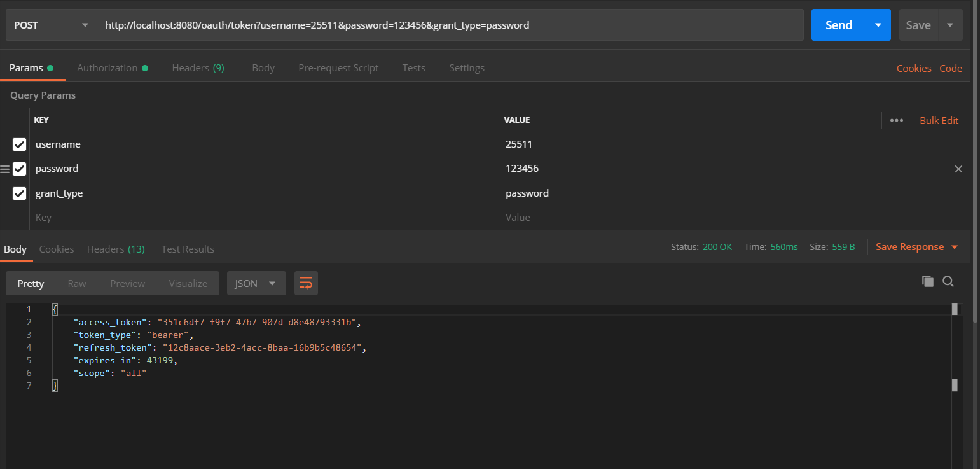
Task: Open the Settings tab
Action: tap(467, 68)
